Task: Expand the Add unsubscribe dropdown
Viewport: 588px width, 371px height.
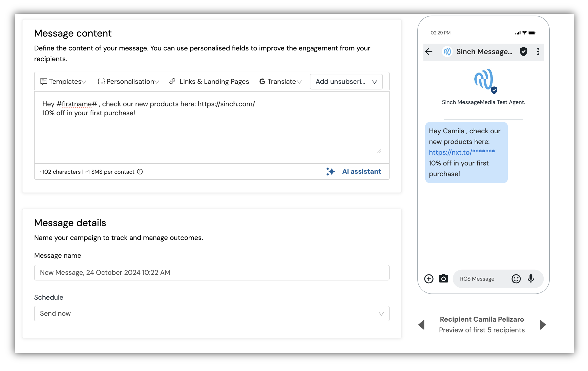Action: [x=346, y=82]
